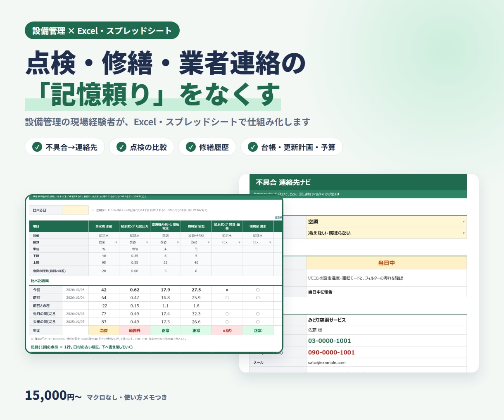Open the ○× dropdown under 機械室 漏水
The width and height of the screenshot is (504, 420).
pos(270,242)
